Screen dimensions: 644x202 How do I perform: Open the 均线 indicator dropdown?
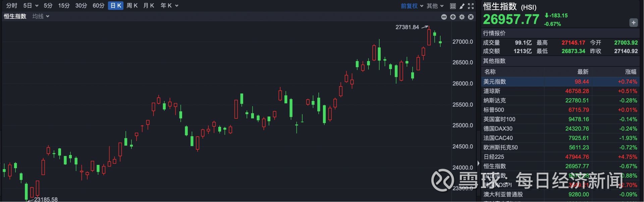41,16
